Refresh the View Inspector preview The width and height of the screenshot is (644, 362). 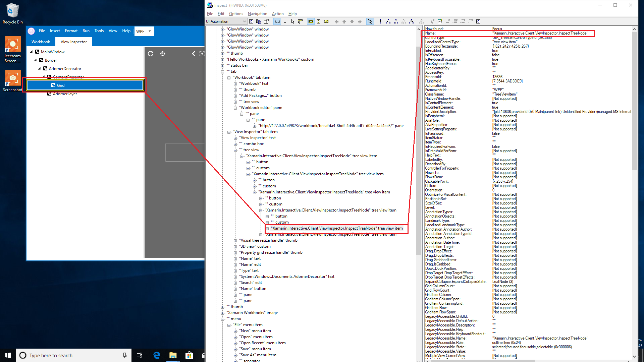point(151,54)
